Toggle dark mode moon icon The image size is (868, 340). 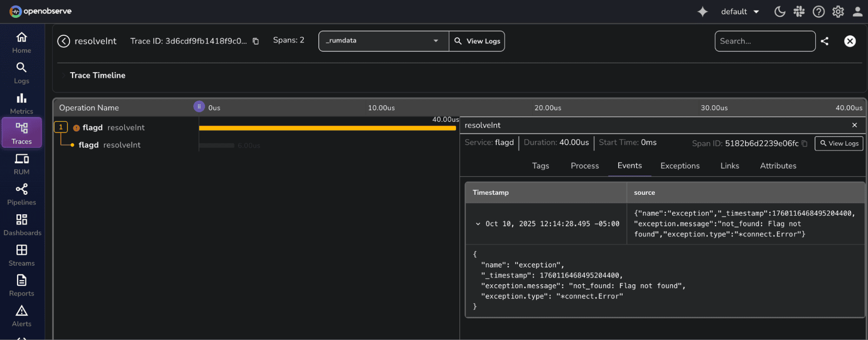[x=779, y=12]
